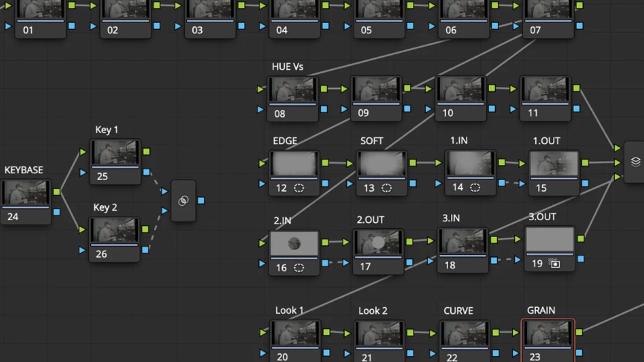Click the node label GRAIN
Image resolution: width=644 pixels, height=362 pixels.
pyautogui.click(x=541, y=310)
